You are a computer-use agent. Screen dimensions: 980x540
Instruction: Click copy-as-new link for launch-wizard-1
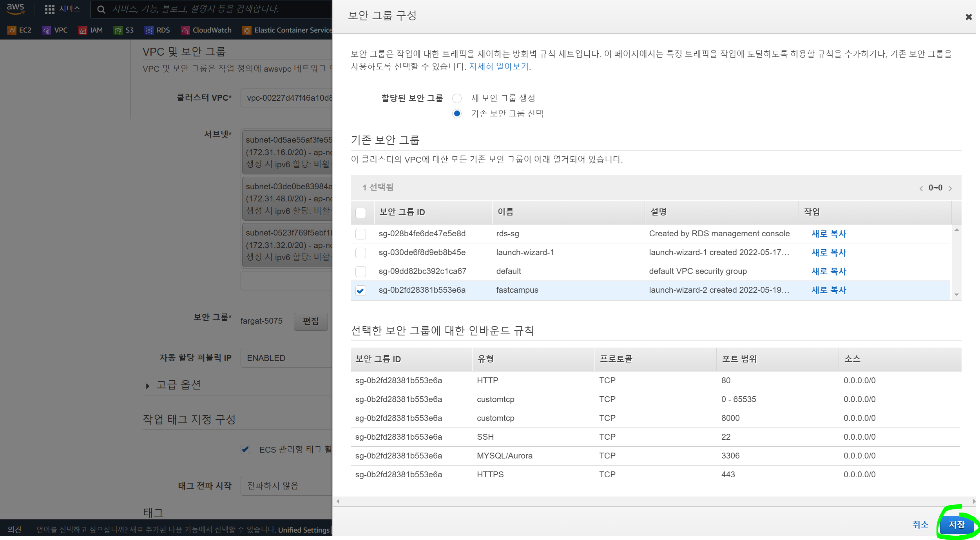(x=829, y=253)
